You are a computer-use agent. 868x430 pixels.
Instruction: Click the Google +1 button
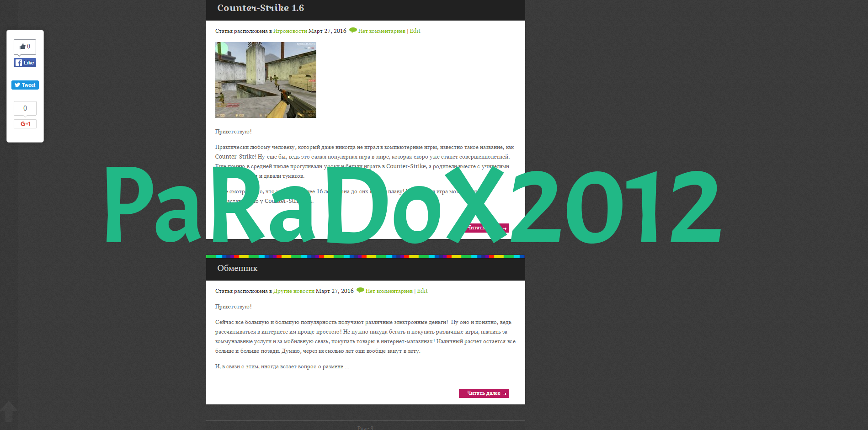(25, 124)
